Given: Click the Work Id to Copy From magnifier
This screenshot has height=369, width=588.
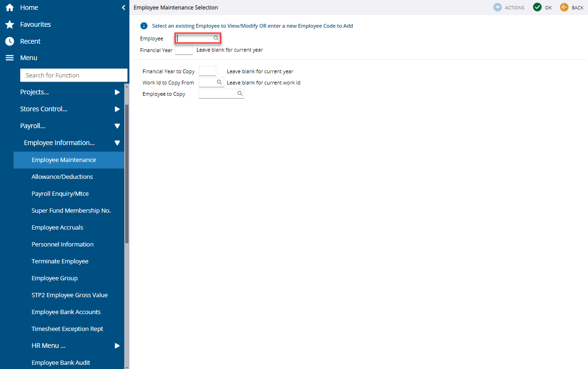Looking at the screenshot, I should point(219,82).
